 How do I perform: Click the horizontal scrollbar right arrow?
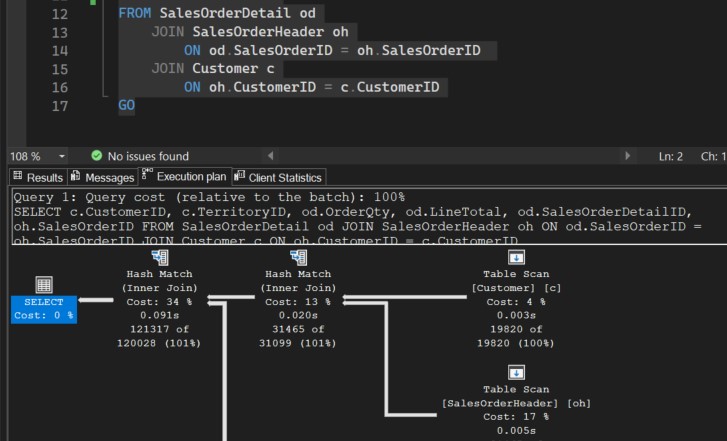click(x=627, y=156)
